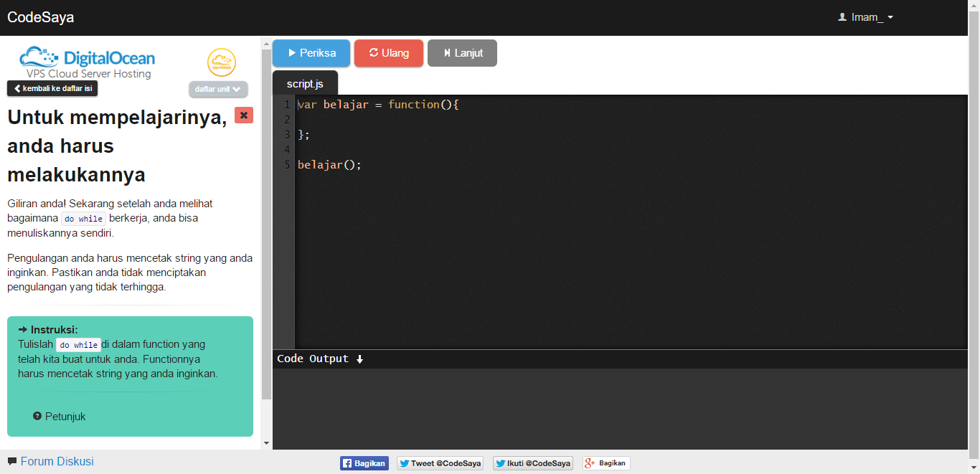Click the Petunjuk question mark icon

36,416
